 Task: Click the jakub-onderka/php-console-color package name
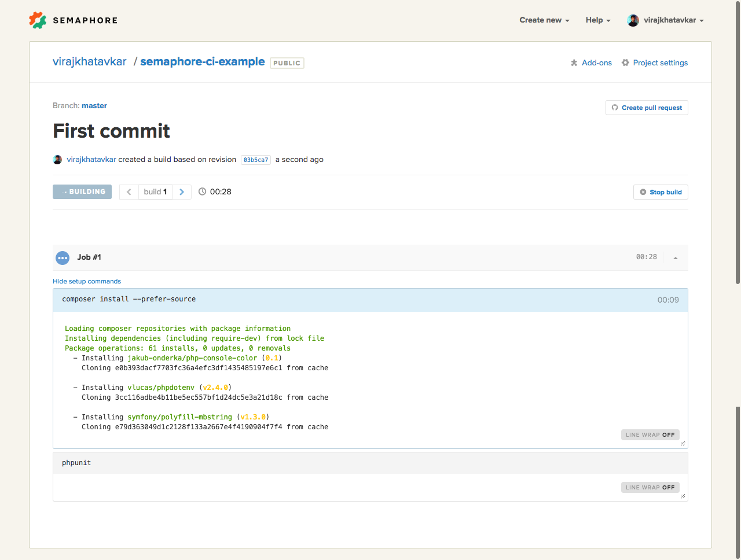coord(193,358)
